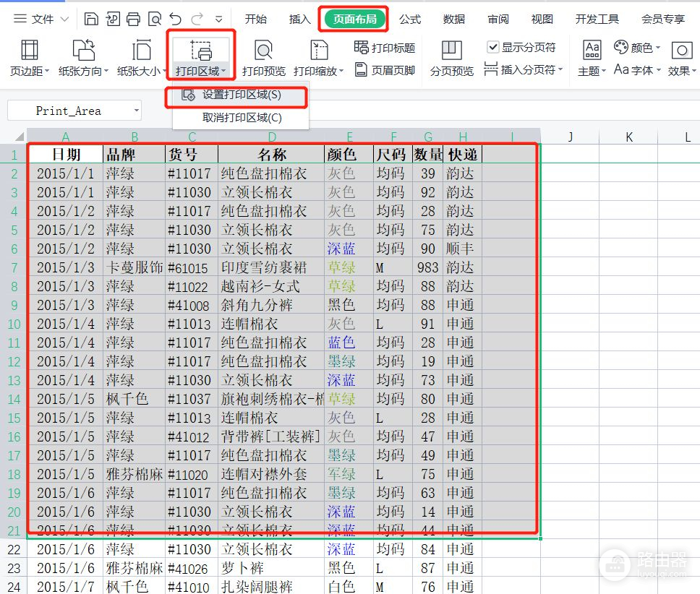
Task: Choose Clear Print Area (取消打印区域) menu item
Action: click(241, 118)
